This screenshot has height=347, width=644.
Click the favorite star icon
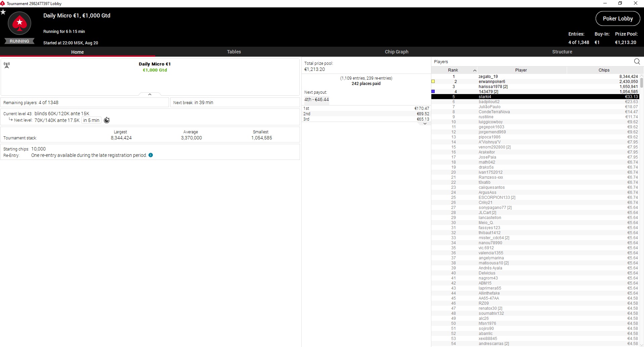click(x=3, y=12)
